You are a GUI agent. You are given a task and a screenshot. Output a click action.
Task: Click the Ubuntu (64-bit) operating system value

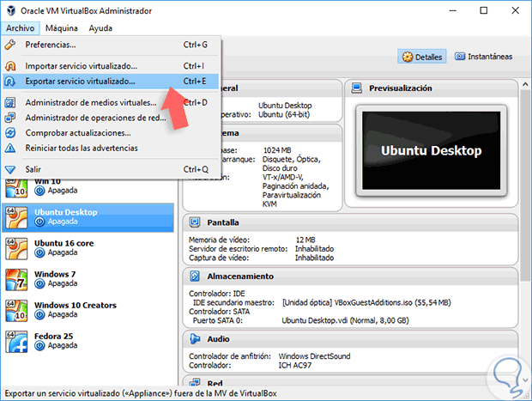click(x=284, y=115)
